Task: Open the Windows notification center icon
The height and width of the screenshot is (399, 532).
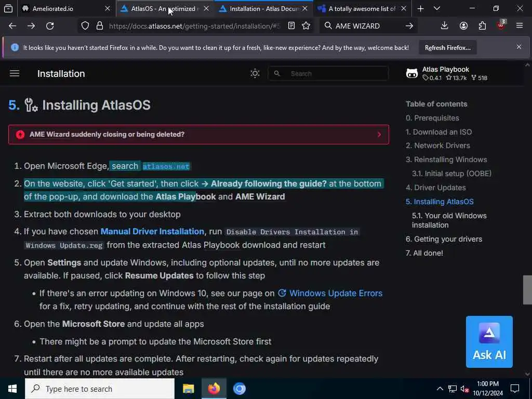Action: click(x=515, y=389)
